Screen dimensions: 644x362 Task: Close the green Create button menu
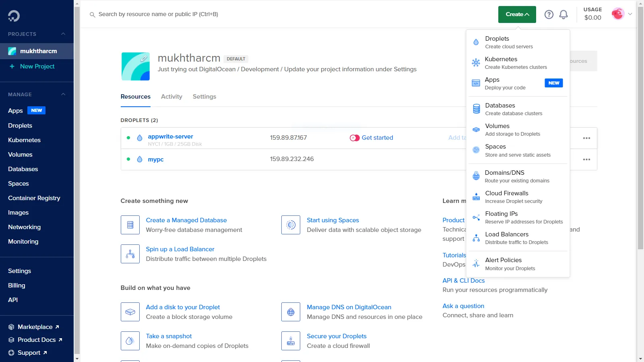517,14
